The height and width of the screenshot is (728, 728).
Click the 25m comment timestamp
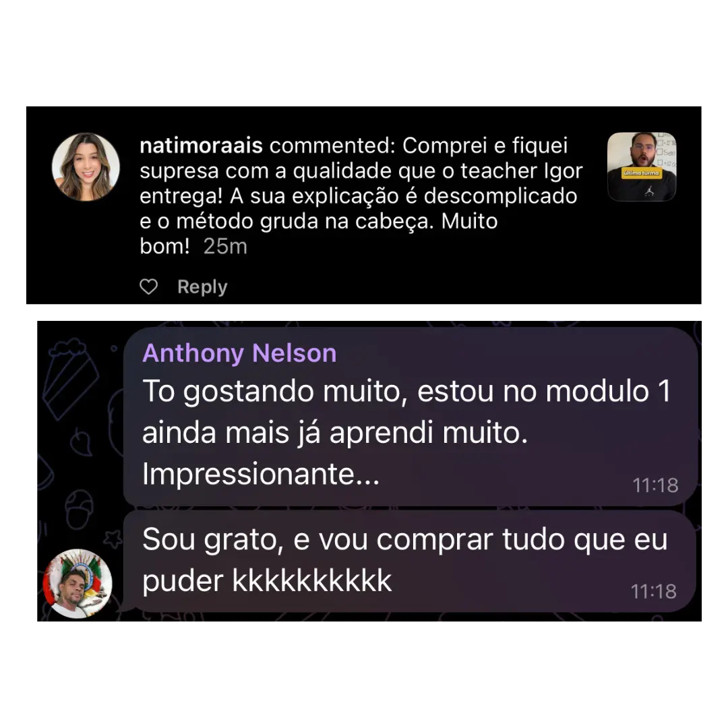click(x=225, y=247)
